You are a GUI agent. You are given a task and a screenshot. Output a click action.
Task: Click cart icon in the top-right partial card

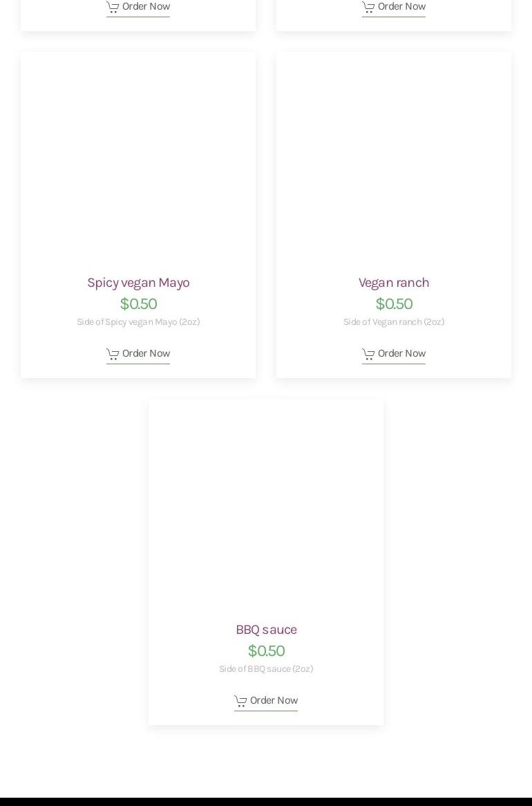pos(368,7)
